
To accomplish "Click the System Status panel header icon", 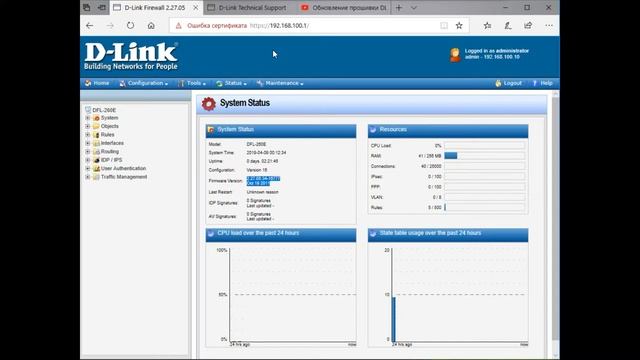I will tap(211, 130).
